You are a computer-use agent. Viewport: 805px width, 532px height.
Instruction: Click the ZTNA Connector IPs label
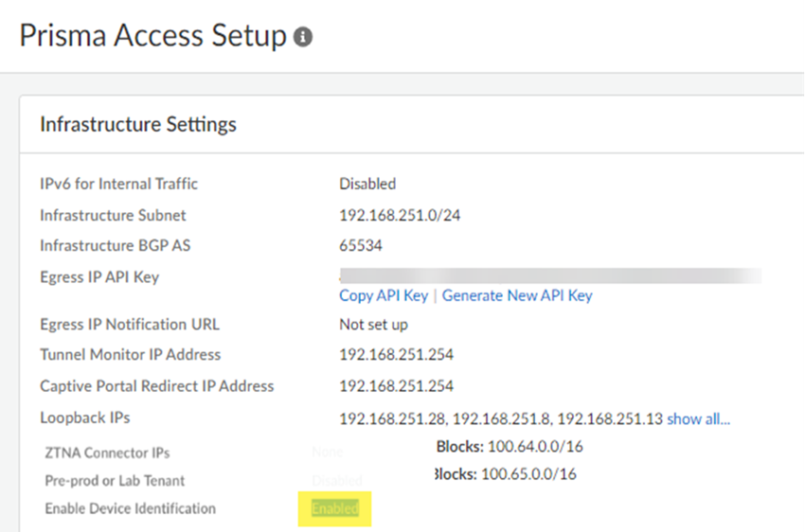tap(107, 452)
